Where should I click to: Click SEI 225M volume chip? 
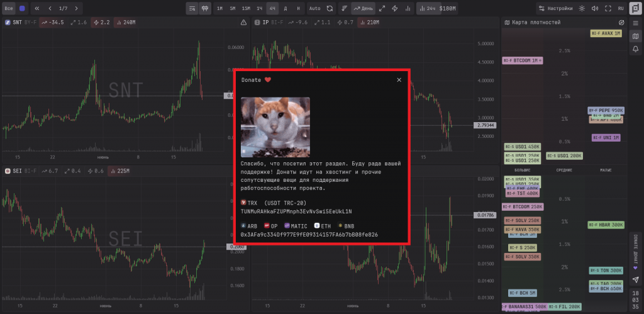(120, 171)
